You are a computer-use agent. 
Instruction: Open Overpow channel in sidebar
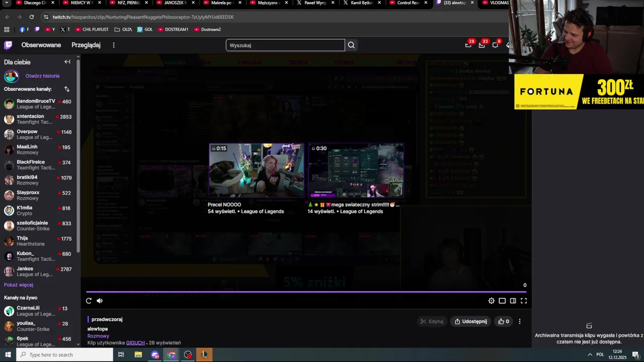click(x=38, y=134)
